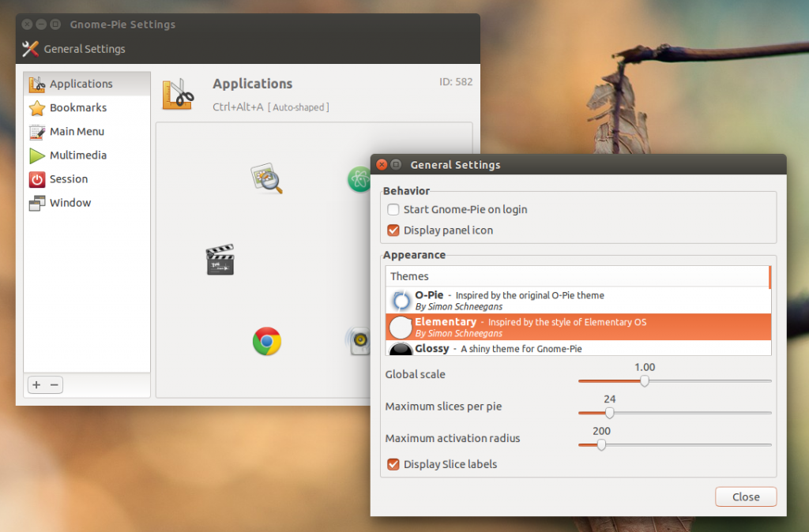Image resolution: width=809 pixels, height=532 pixels.
Task: Click the image viewer icon in pie preview
Action: (x=266, y=178)
